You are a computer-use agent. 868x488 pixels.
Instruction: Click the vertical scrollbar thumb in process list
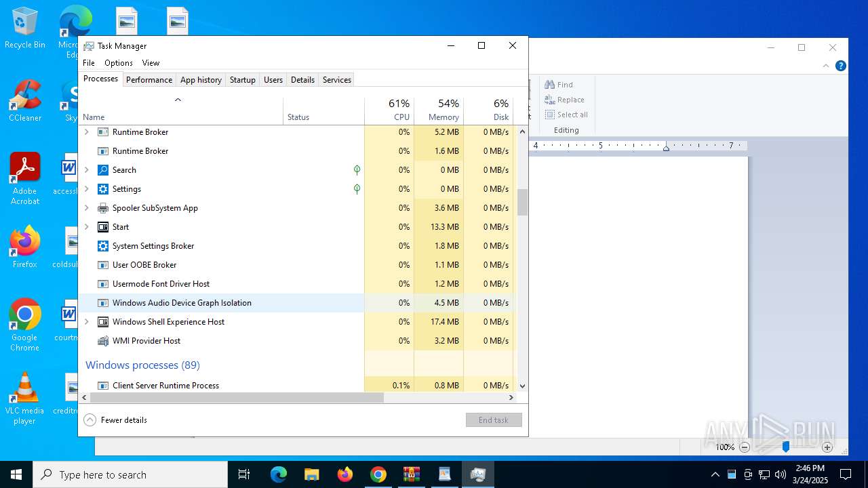coord(522,202)
